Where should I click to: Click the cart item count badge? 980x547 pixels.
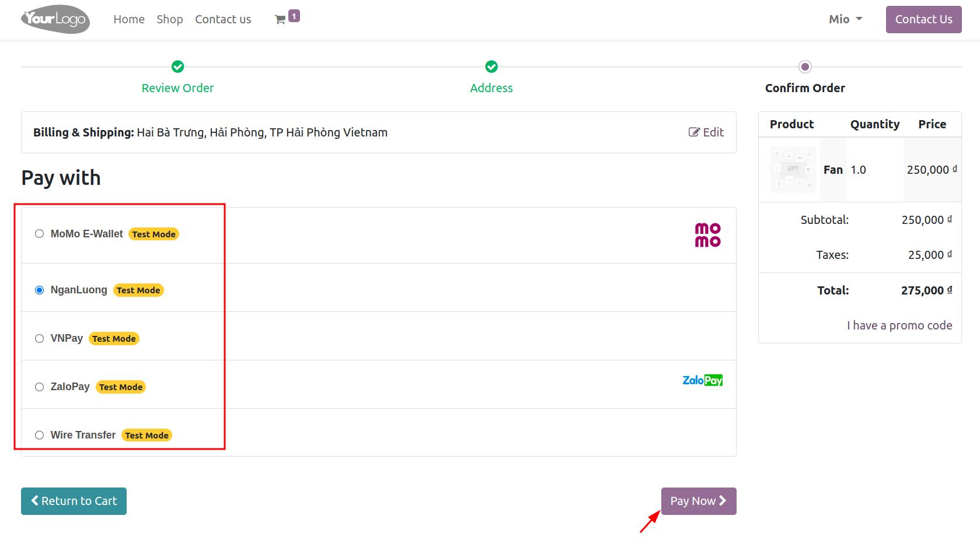tap(294, 16)
